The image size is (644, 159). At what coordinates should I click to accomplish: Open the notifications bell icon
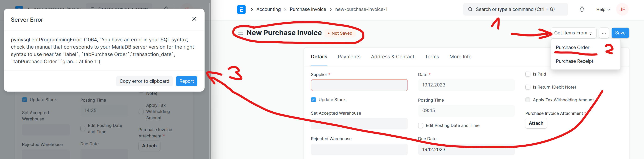[582, 10]
